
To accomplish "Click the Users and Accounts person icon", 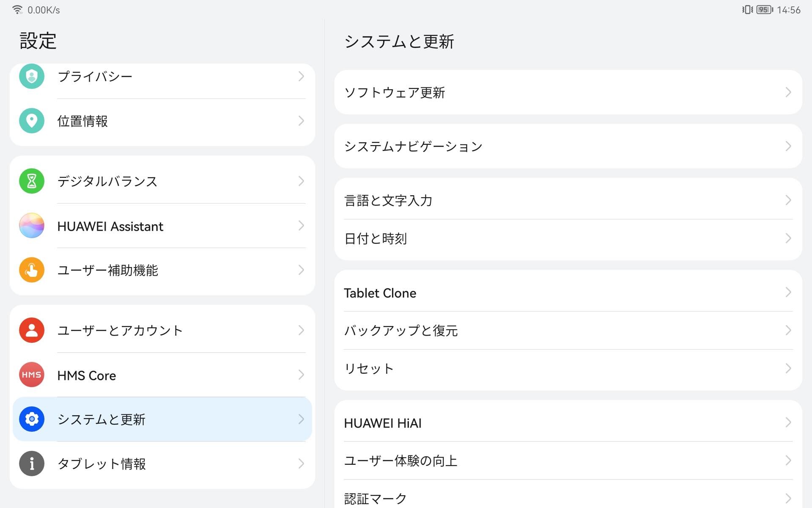I will [x=32, y=330].
